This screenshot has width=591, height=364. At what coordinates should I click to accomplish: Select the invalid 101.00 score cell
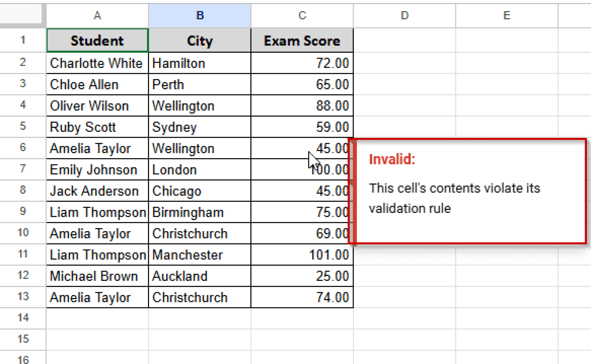[302, 255]
